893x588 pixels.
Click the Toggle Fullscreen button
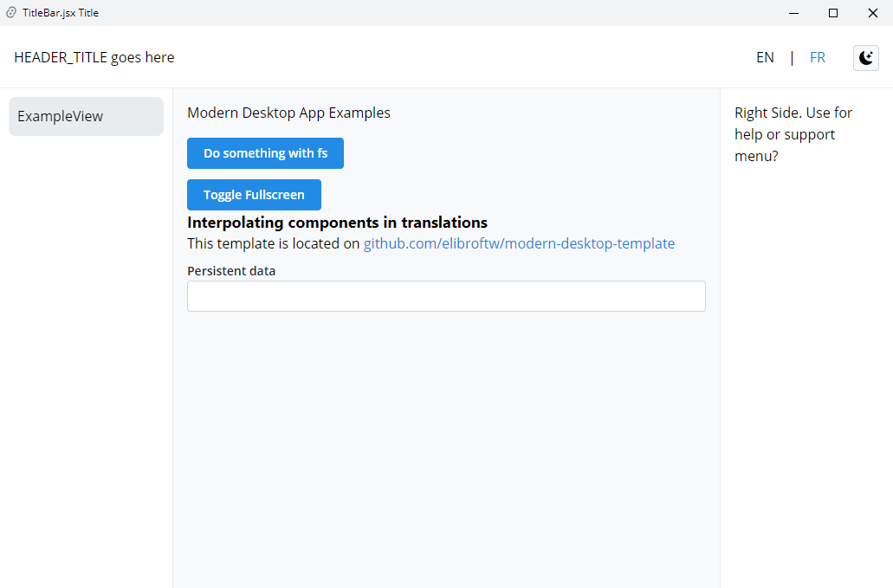point(254,195)
